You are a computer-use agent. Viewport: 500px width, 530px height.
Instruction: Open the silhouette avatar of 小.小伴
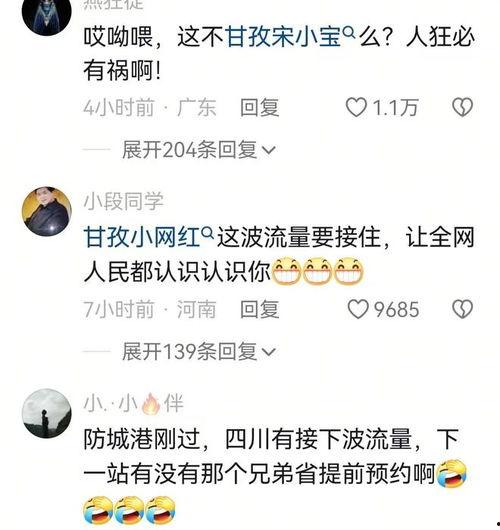47,413
